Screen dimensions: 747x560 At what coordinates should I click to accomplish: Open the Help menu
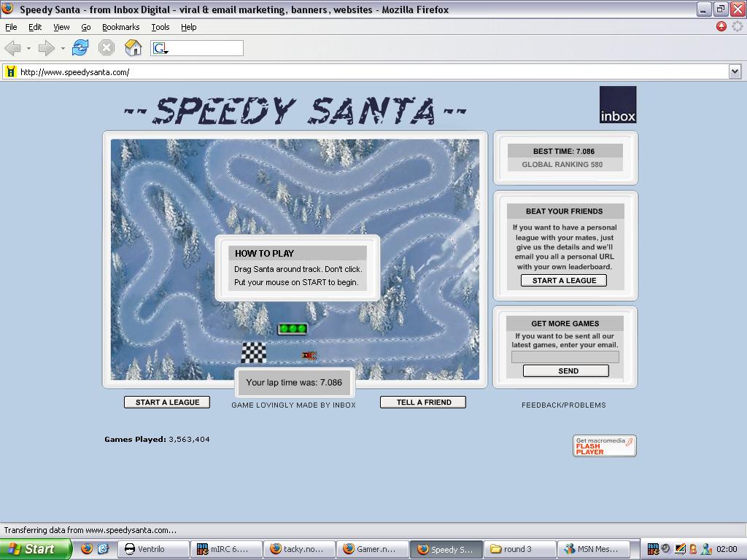click(189, 27)
